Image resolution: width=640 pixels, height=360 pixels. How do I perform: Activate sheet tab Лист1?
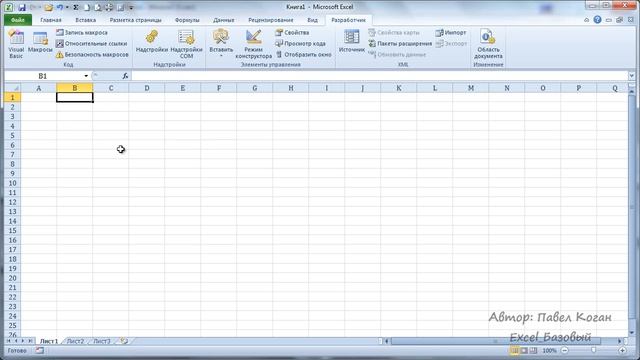tap(49, 341)
